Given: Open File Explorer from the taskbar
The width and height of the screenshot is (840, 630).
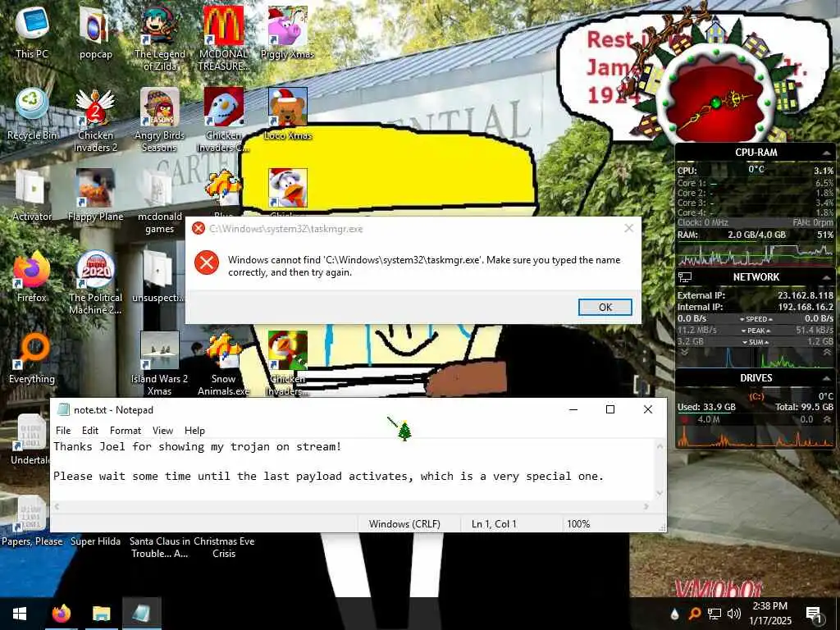Looking at the screenshot, I should (x=101, y=614).
